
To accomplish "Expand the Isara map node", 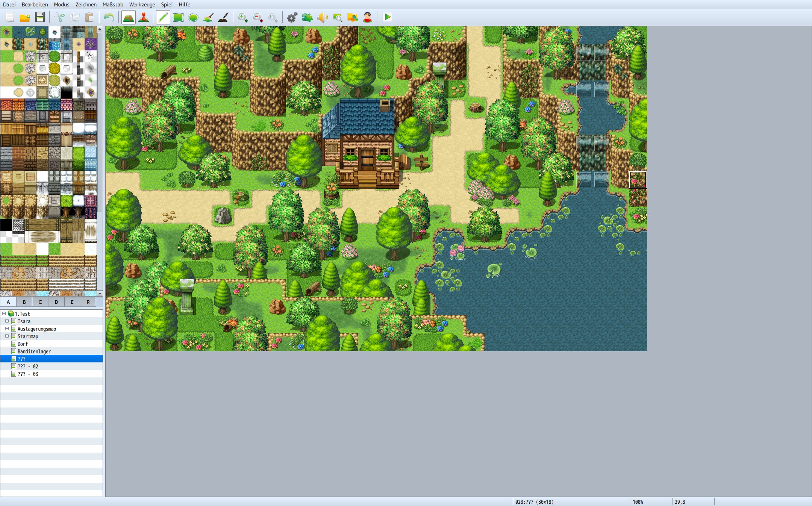I will (6, 321).
